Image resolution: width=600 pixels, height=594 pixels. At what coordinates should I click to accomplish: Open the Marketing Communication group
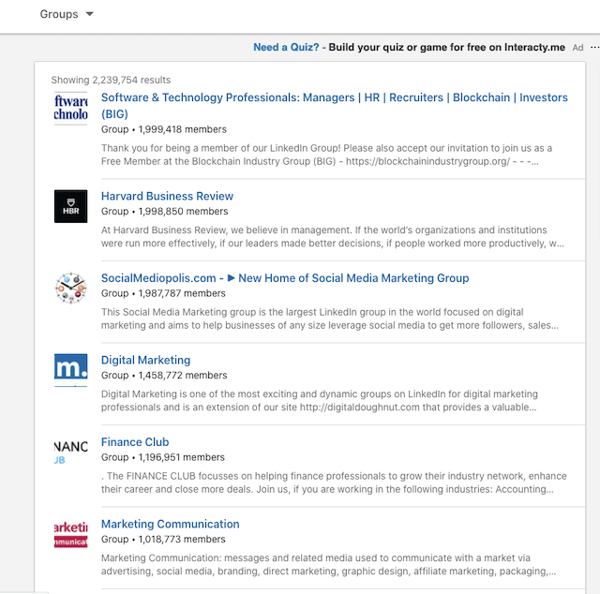(x=170, y=524)
